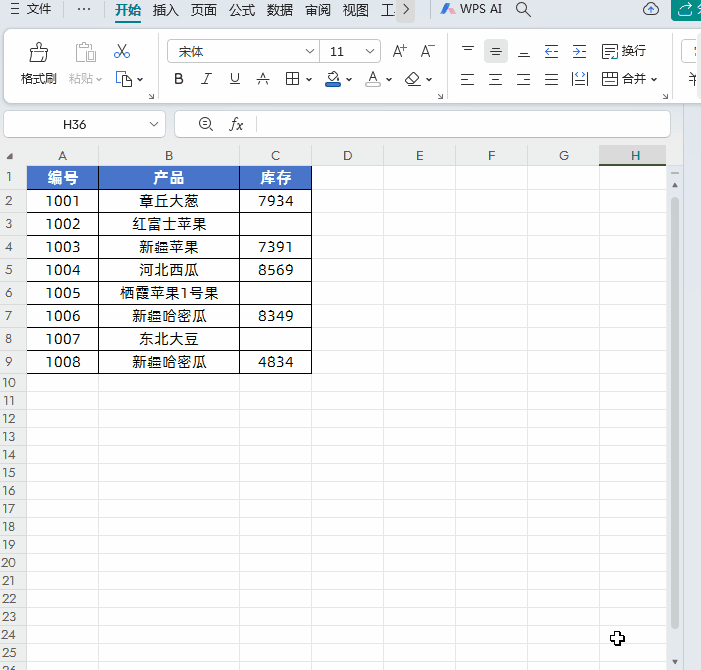
Task: Select cell B4 containing 新疆苹果
Action: (169, 247)
